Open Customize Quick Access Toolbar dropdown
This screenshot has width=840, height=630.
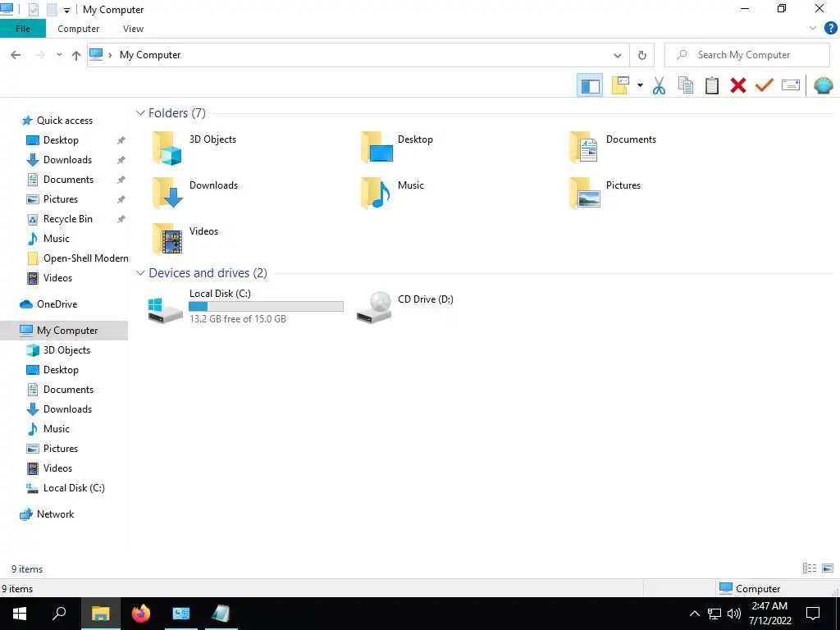click(x=66, y=10)
